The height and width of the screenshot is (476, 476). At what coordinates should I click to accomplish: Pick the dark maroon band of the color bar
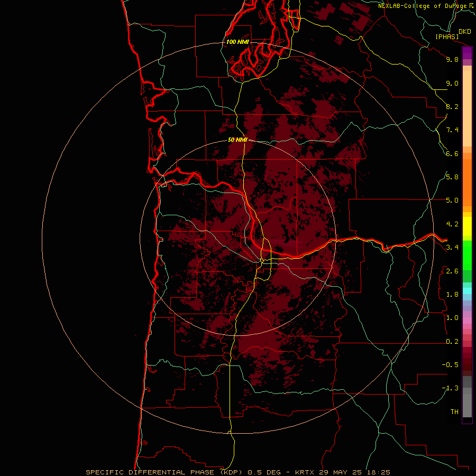[x=467, y=362]
